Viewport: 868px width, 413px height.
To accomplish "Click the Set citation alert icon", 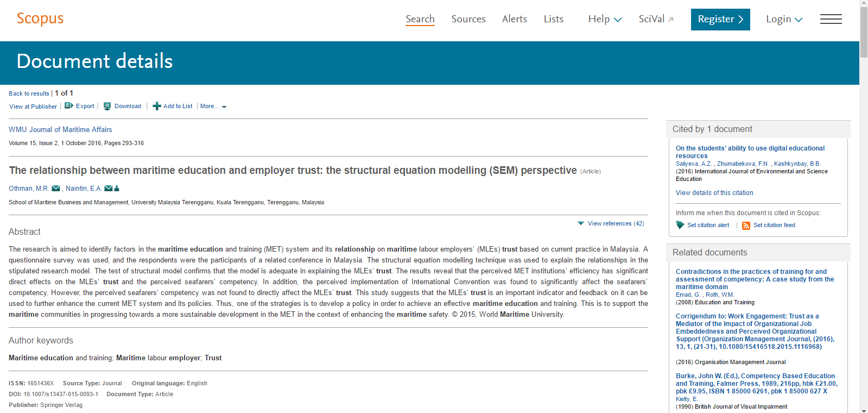I will (x=680, y=225).
